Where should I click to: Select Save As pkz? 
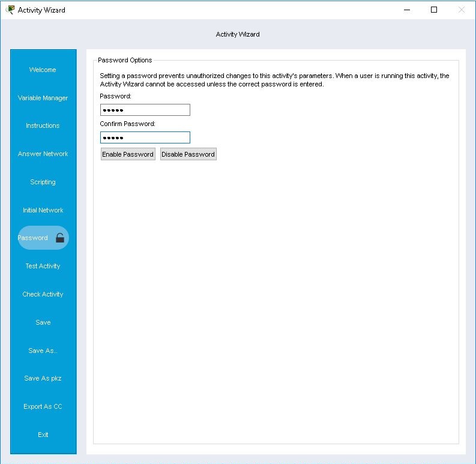[x=43, y=378]
